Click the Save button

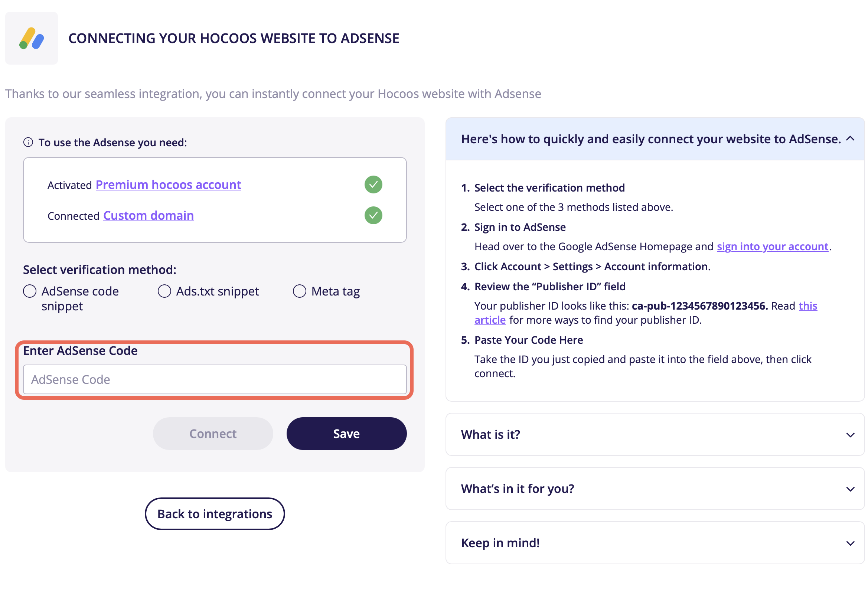click(346, 434)
